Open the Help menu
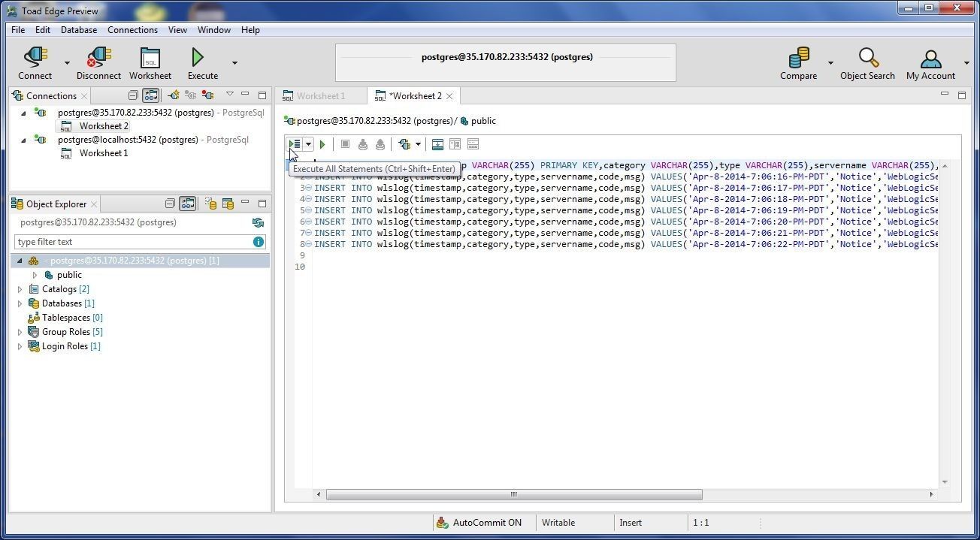The width and height of the screenshot is (980, 540). coord(250,30)
